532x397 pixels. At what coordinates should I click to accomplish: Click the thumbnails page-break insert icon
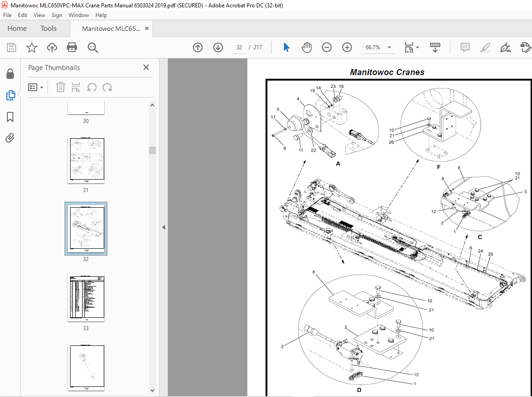pyautogui.click(x=76, y=88)
